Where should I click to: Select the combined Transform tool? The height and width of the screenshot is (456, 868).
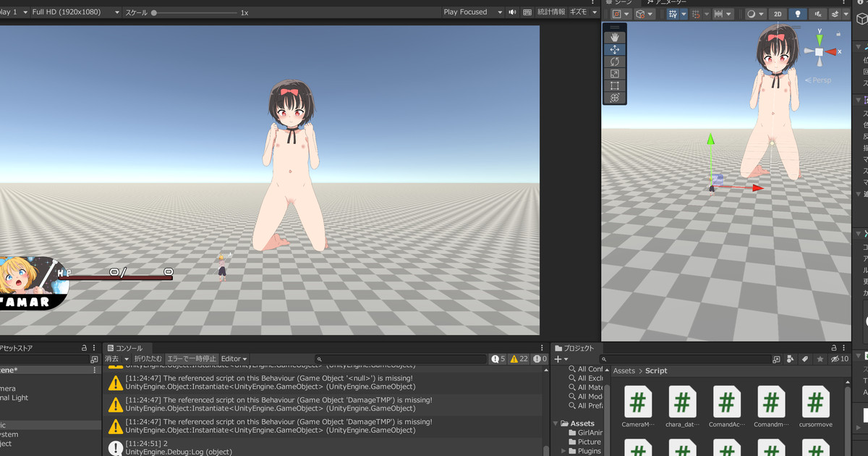(x=615, y=98)
